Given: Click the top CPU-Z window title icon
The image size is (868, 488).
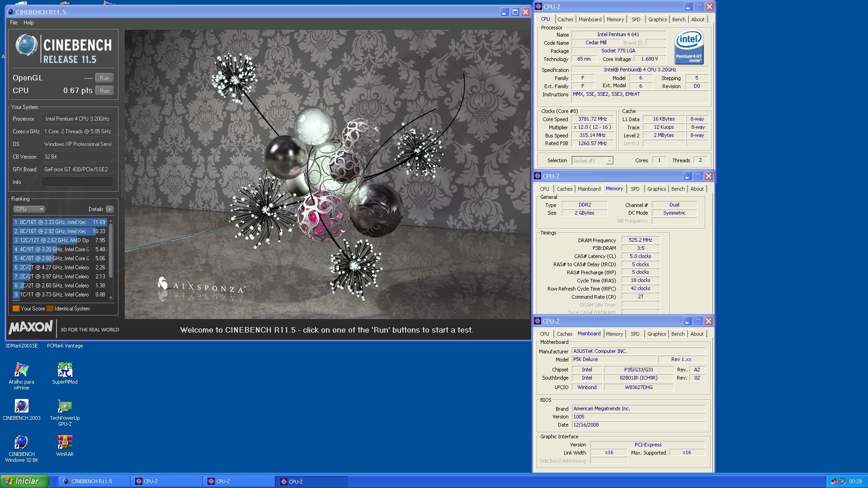Looking at the screenshot, I should coord(538,7).
